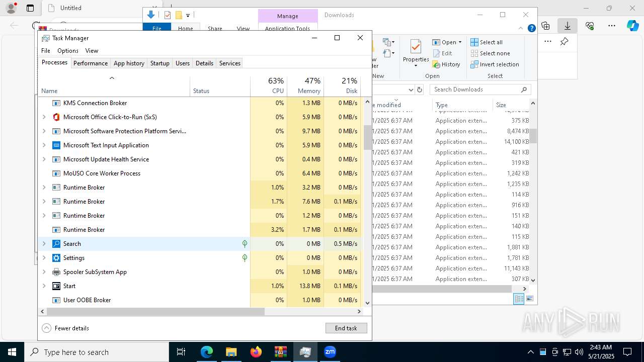Open File Explorer from the taskbar

pos(231,352)
